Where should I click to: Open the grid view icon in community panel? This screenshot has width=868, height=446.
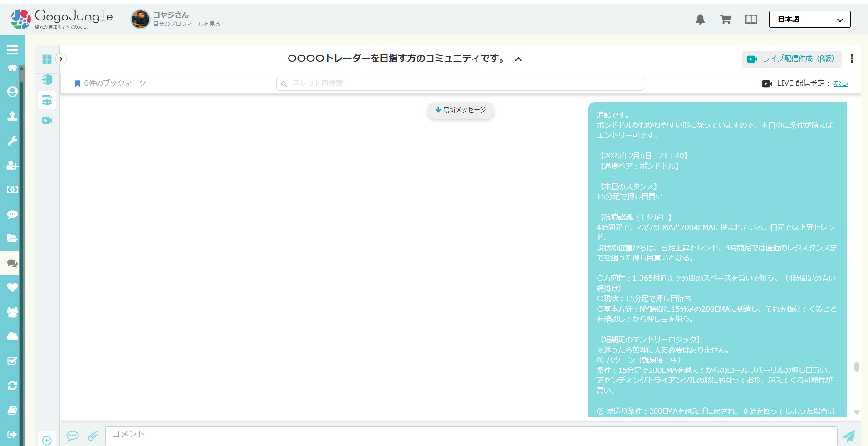pos(47,59)
